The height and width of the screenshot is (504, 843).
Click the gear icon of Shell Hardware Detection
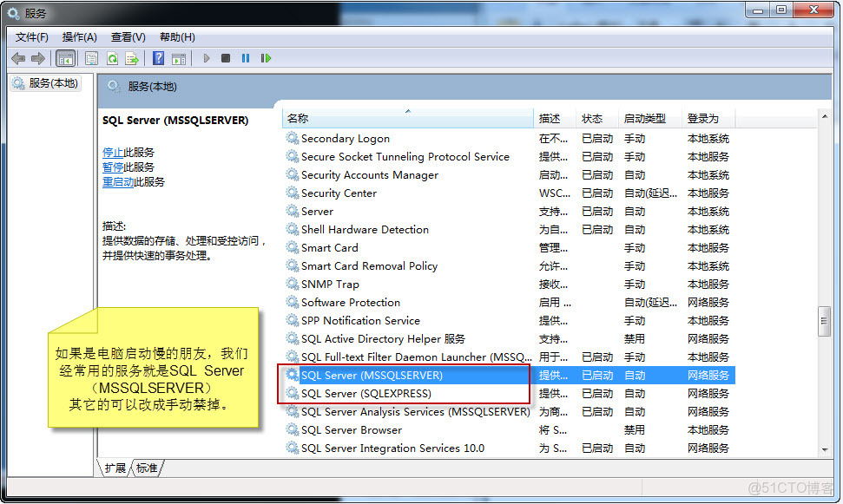point(293,229)
